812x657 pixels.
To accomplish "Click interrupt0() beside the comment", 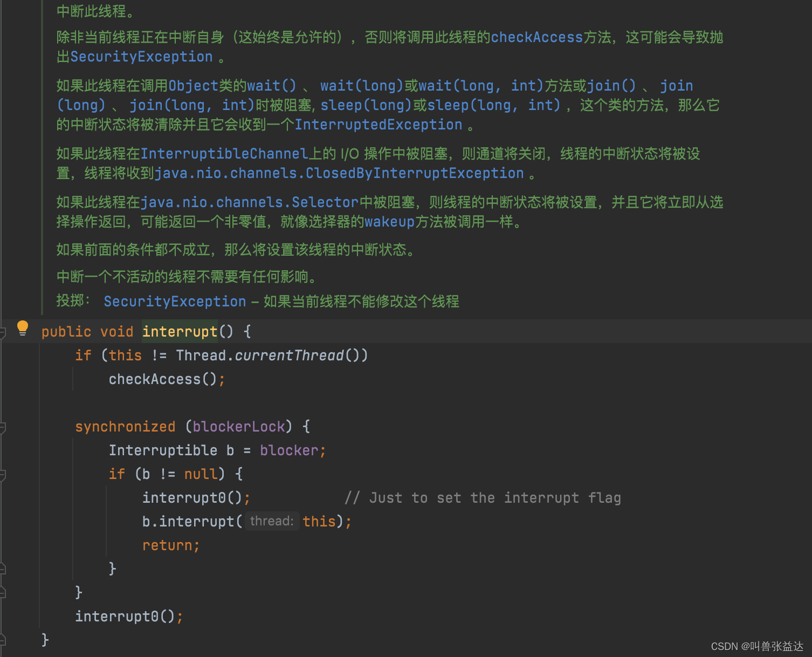I will tap(192, 498).
